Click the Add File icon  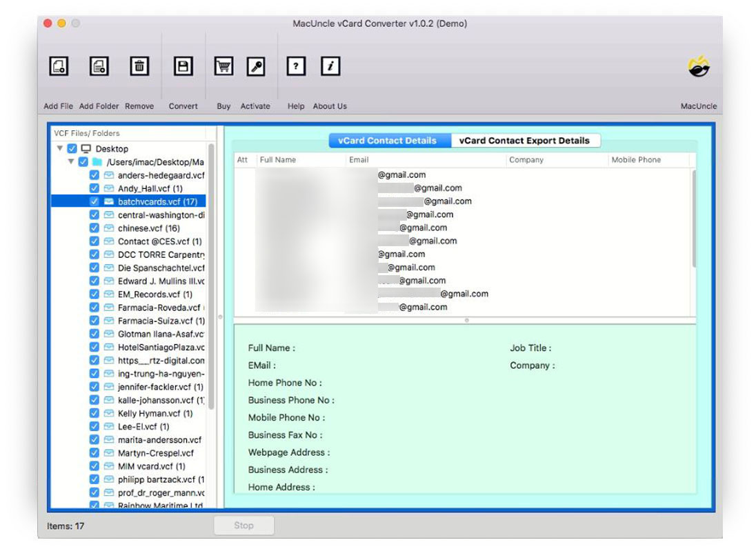tap(58, 66)
